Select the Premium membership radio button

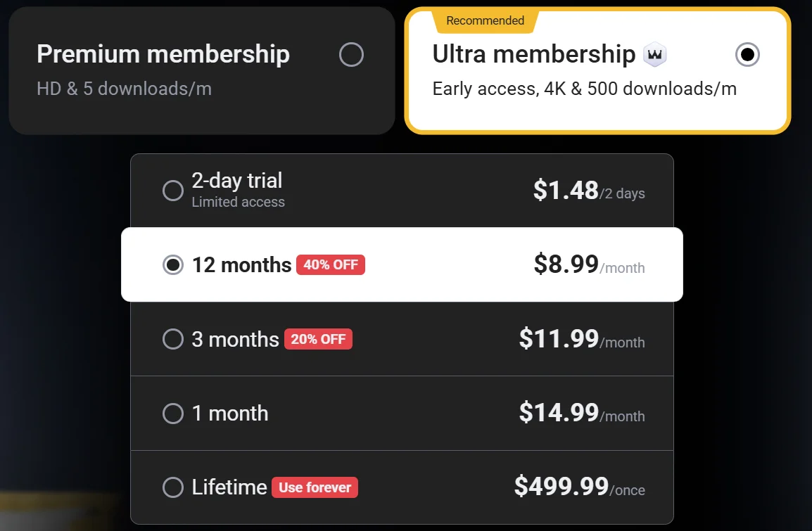(351, 54)
